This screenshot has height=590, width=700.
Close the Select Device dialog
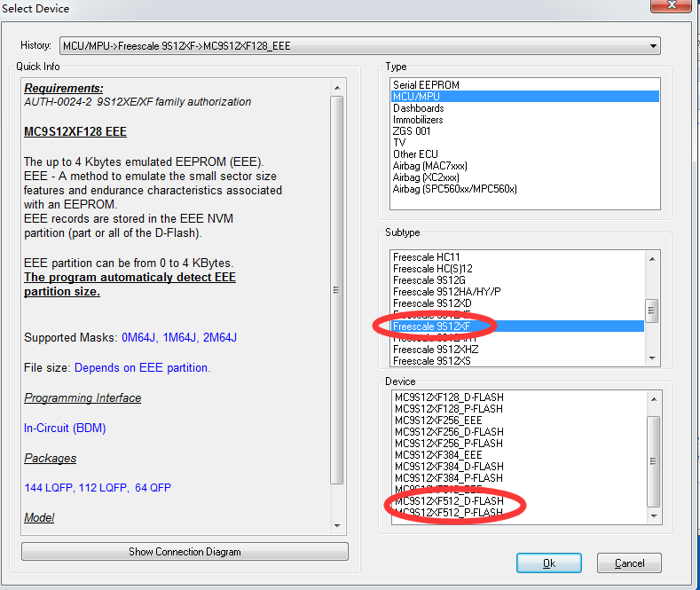[x=672, y=8]
